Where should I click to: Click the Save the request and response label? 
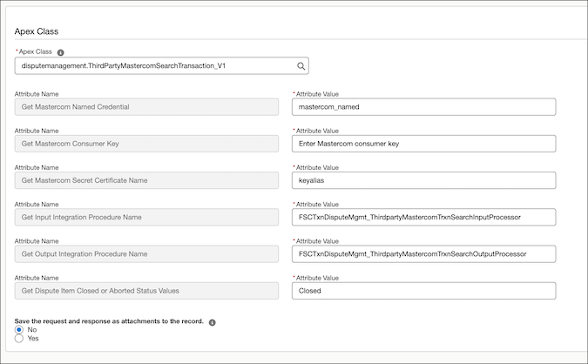(x=109, y=321)
